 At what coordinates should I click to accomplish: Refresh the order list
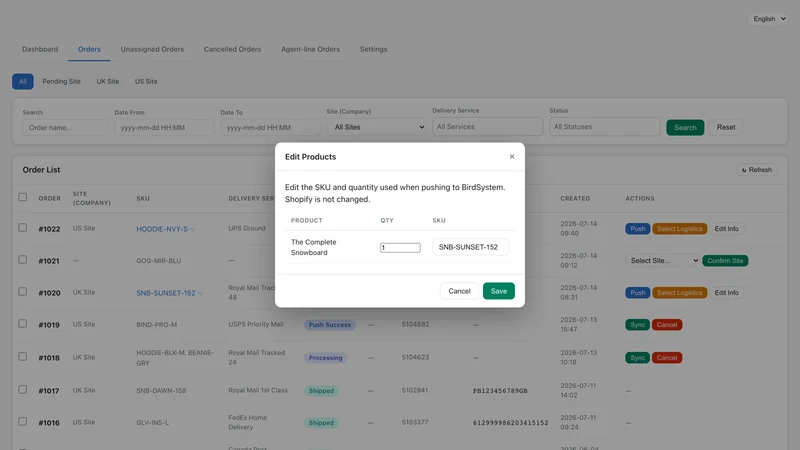click(757, 170)
